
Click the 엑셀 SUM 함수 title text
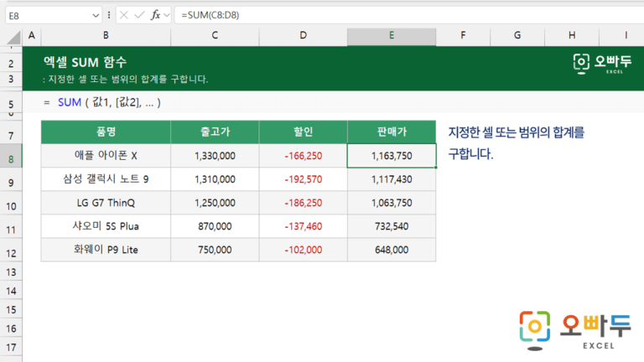(85, 62)
